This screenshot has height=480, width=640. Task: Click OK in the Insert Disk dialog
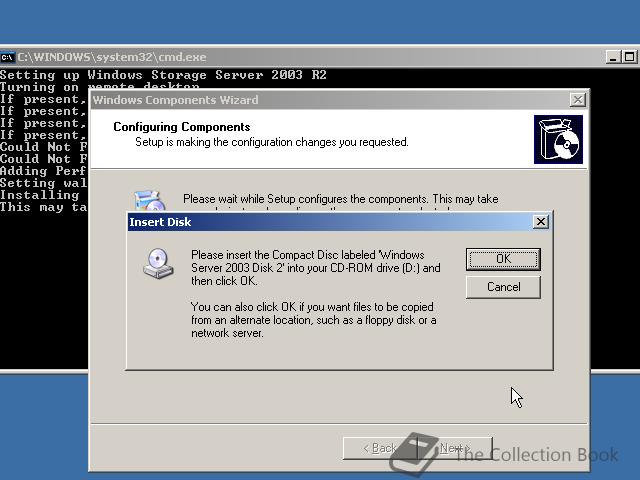click(x=503, y=259)
